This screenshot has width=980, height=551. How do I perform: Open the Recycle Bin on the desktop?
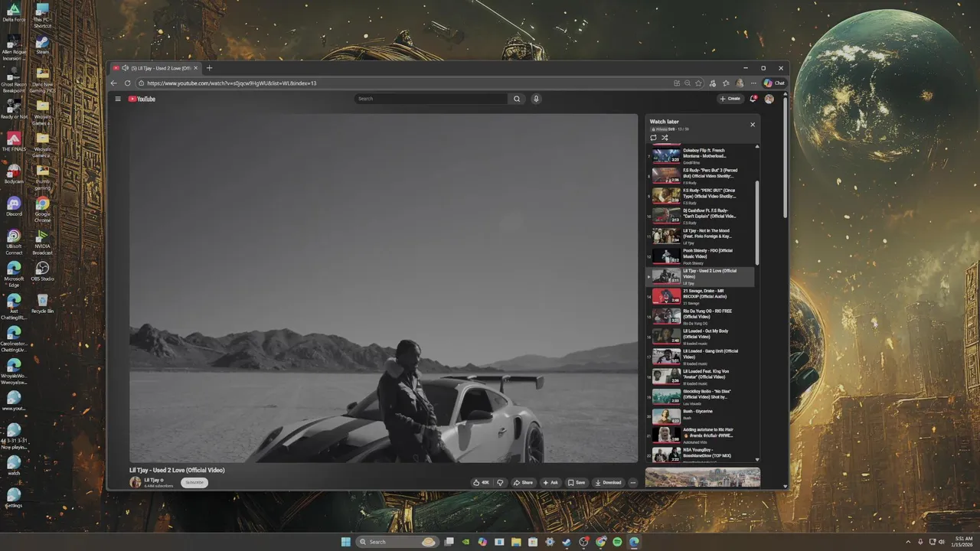pos(43,304)
